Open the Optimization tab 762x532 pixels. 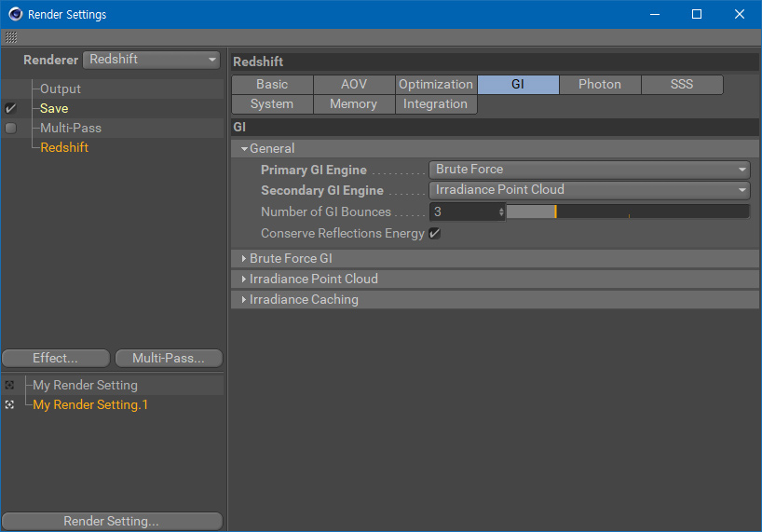pos(436,85)
